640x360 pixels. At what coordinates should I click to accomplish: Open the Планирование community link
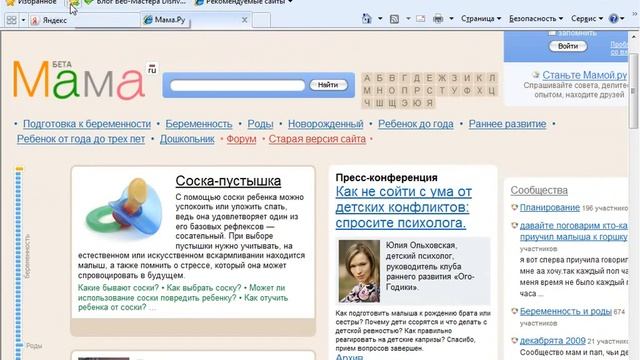549,207
